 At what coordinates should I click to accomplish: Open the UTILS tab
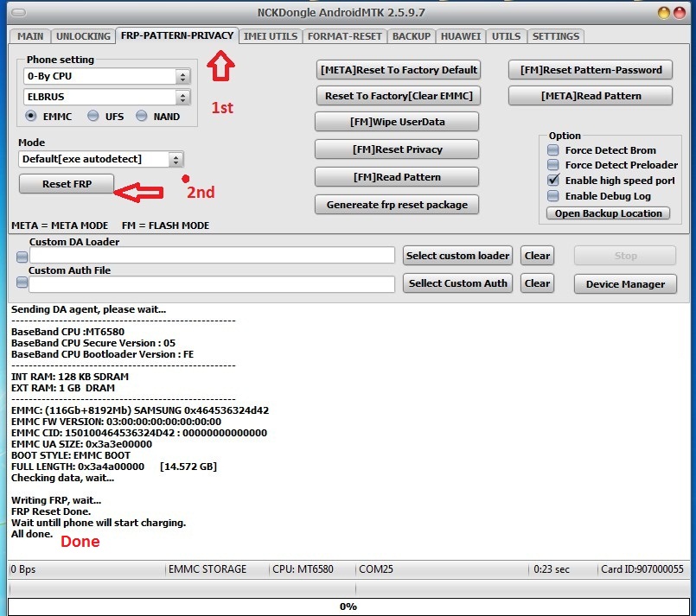506,36
